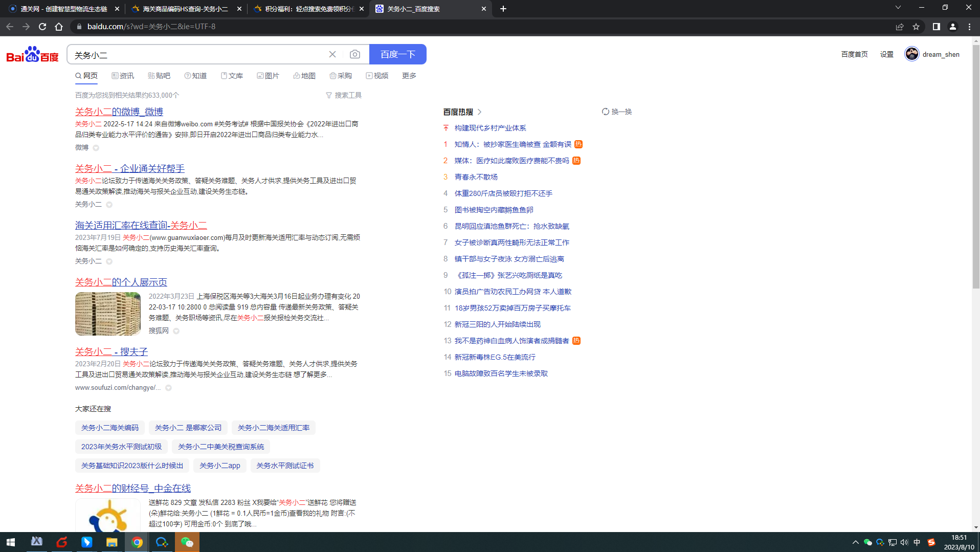Open the 更多 search categories

click(409, 76)
